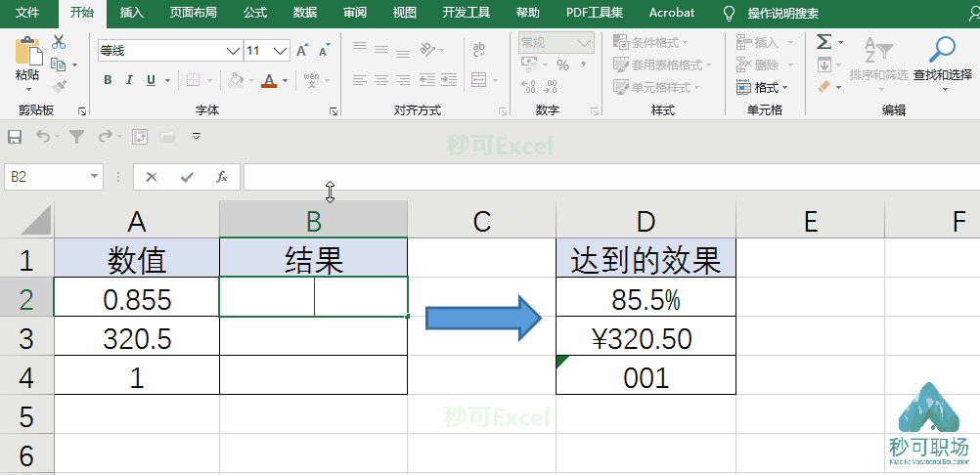Switch to the 页面布局 ribbon tab

click(193, 13)
